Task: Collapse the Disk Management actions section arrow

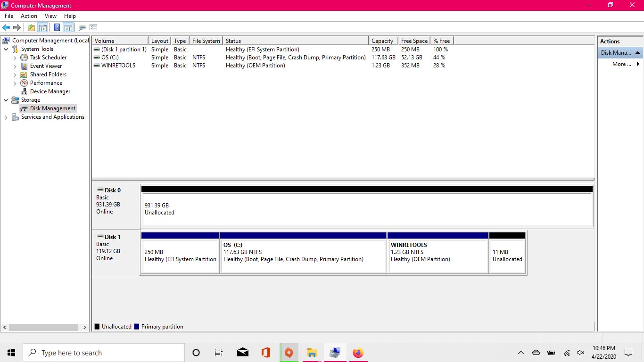Action: [637, 53]
